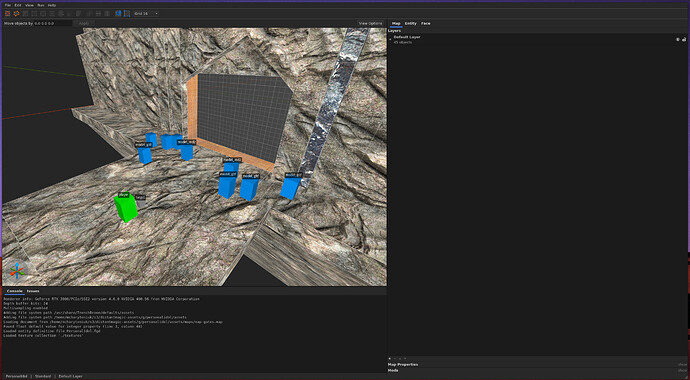Toggle the blue texture lock icon

(118, 14)
